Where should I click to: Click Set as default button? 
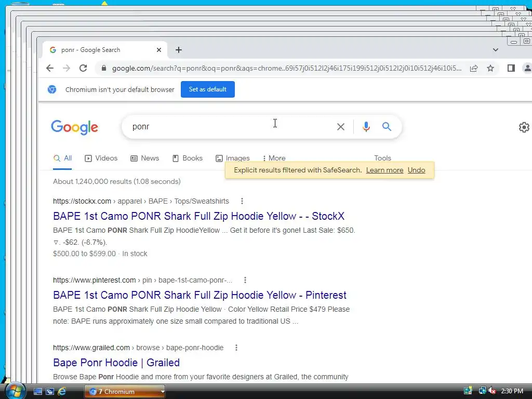pos(208,89)
